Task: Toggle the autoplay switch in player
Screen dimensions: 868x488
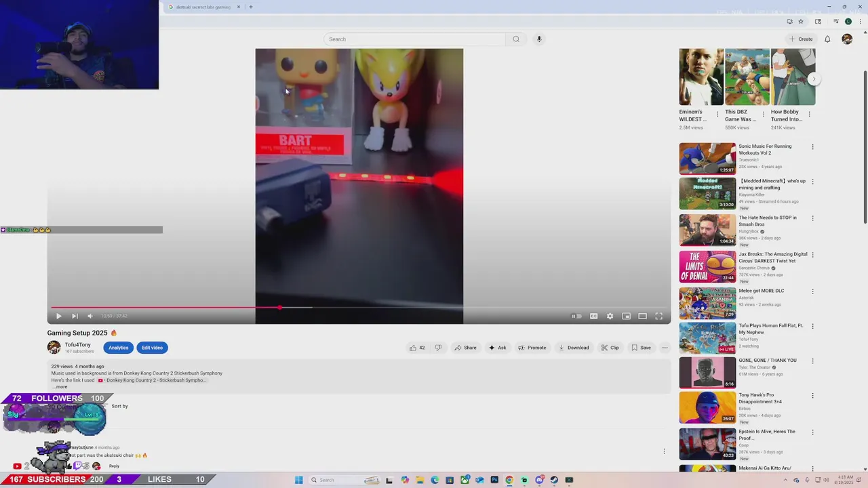Action: point(576,316)
